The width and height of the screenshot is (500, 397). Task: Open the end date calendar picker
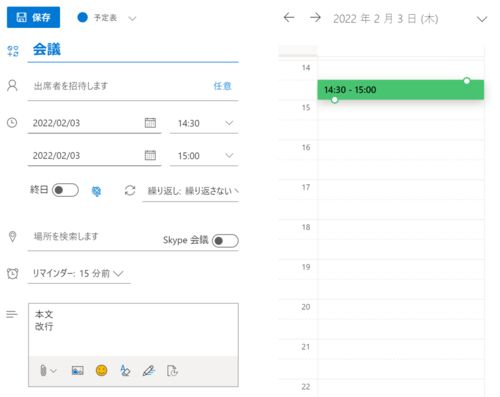click(x=150, y=155)
